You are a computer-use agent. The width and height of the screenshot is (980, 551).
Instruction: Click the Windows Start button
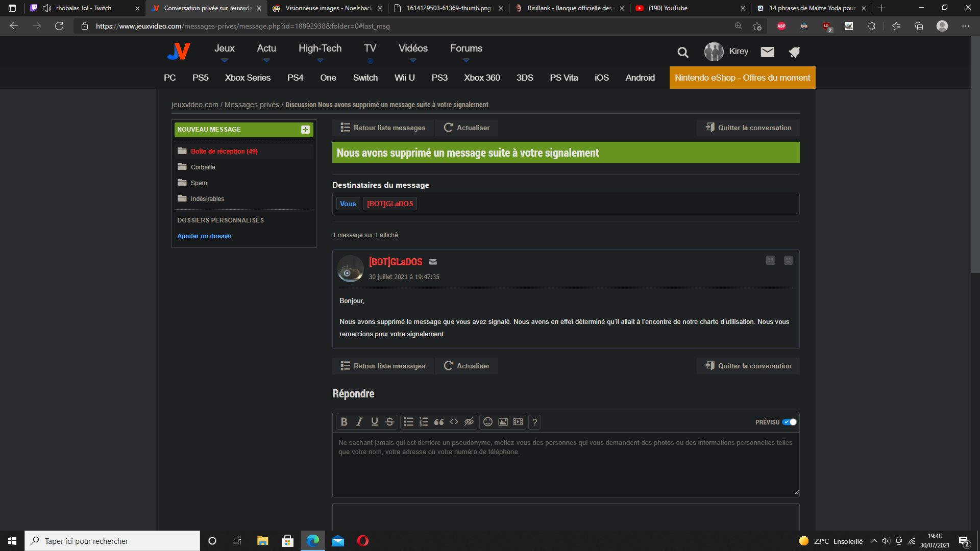pos(12,541)
